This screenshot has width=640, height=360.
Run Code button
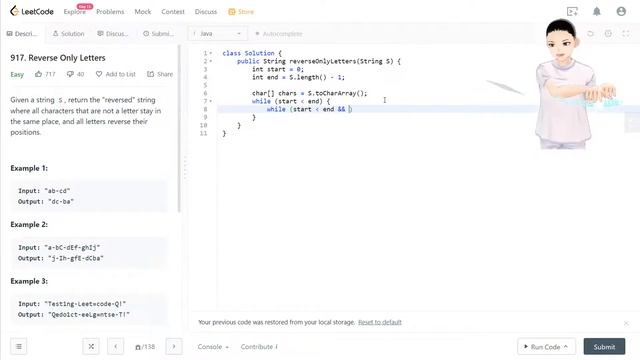point(547,347)
